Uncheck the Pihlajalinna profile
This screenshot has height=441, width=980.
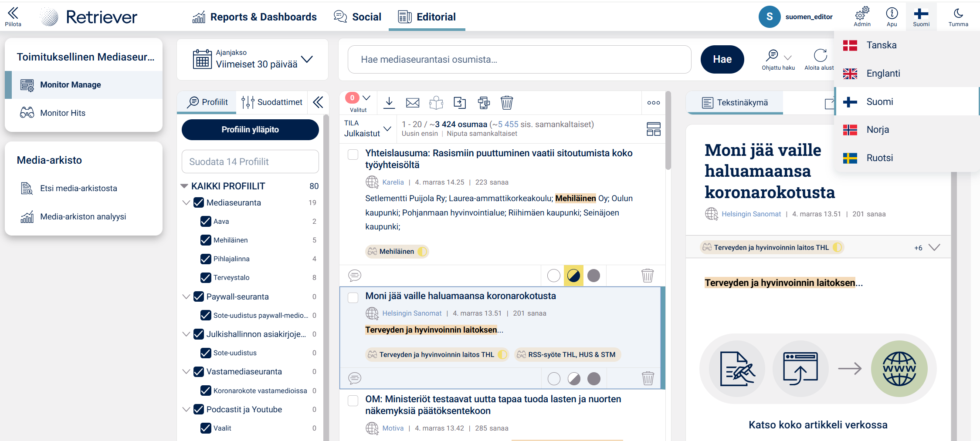click(206, 259)
